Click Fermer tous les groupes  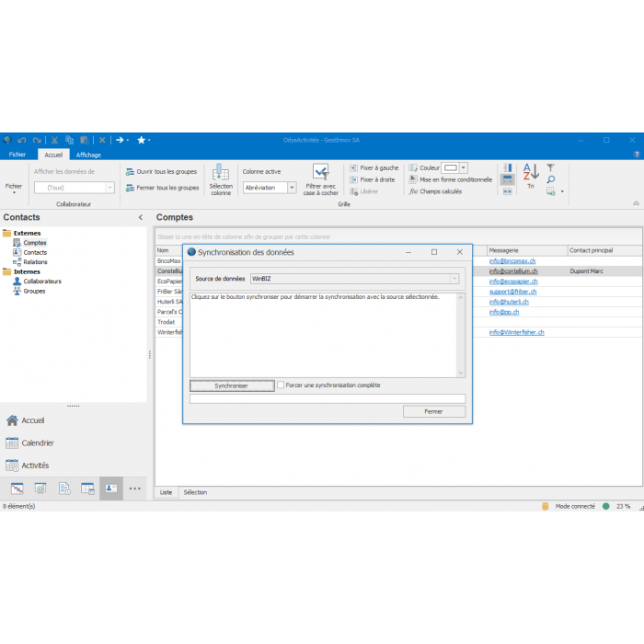coord(162,188)
